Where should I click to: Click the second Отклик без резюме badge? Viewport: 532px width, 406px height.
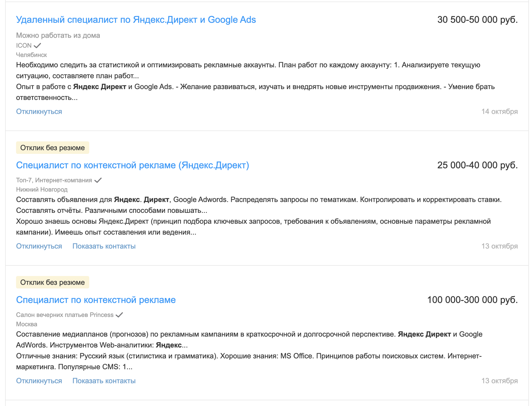pos(53,282)
